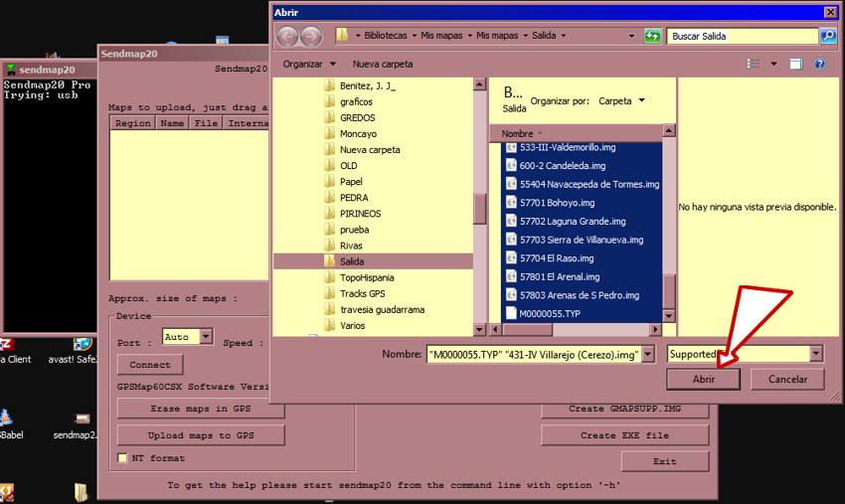Open the Nombre filename dropdown arrow
The image size is (845, 504).
pyautogui.click(x=648, y=354)
